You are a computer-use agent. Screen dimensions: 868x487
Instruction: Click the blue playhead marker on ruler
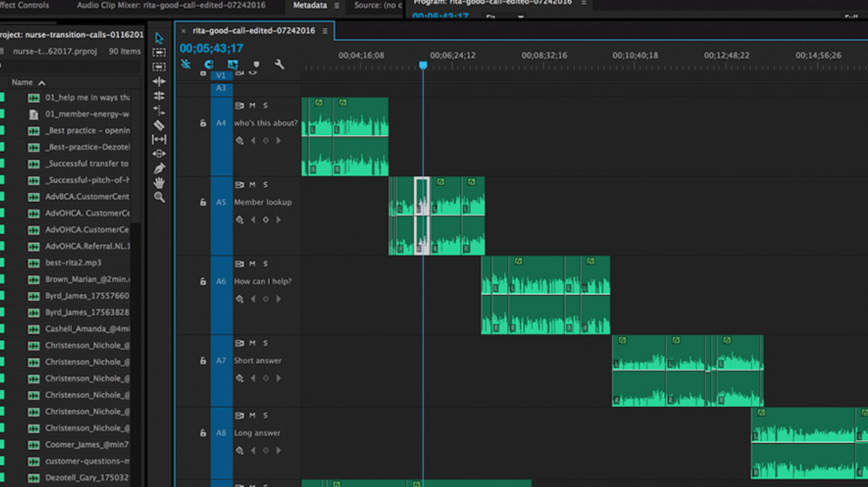pos(423,65)
